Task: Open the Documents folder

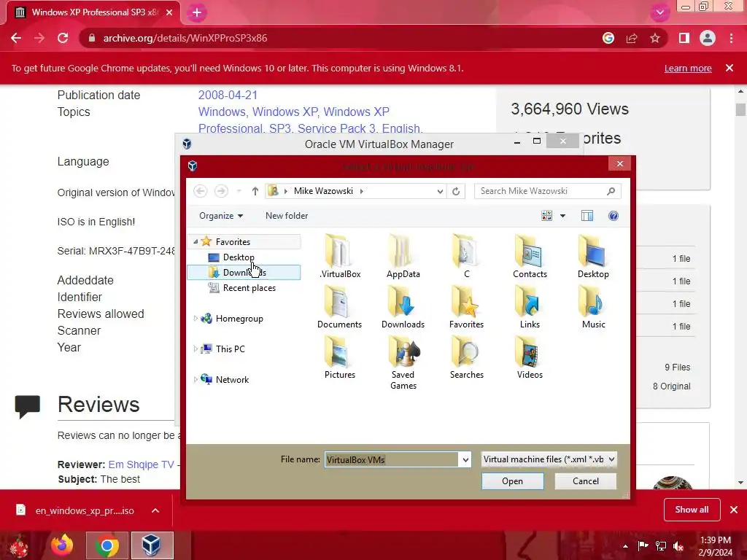Action: tap(340, 307)
